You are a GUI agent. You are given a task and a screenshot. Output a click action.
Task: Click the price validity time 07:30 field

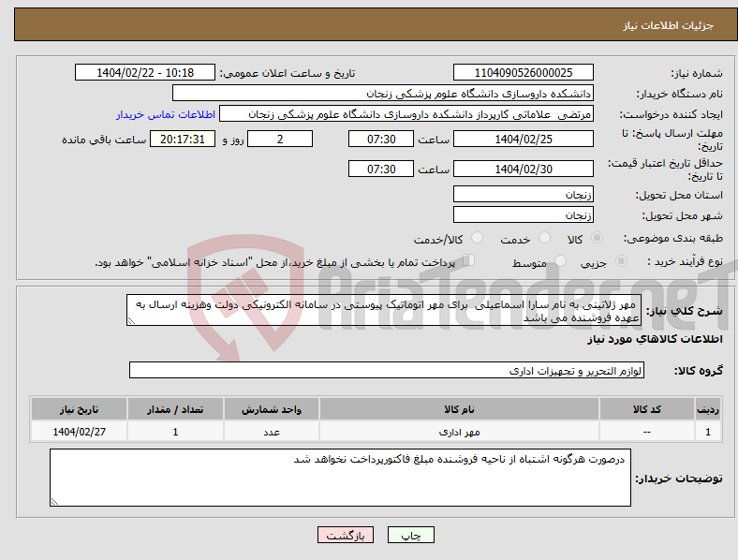(381, 169)
